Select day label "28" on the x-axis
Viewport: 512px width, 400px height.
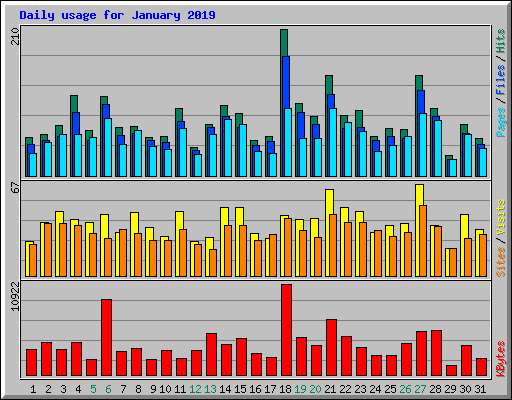pyautogui.click(x=435, y=389)
